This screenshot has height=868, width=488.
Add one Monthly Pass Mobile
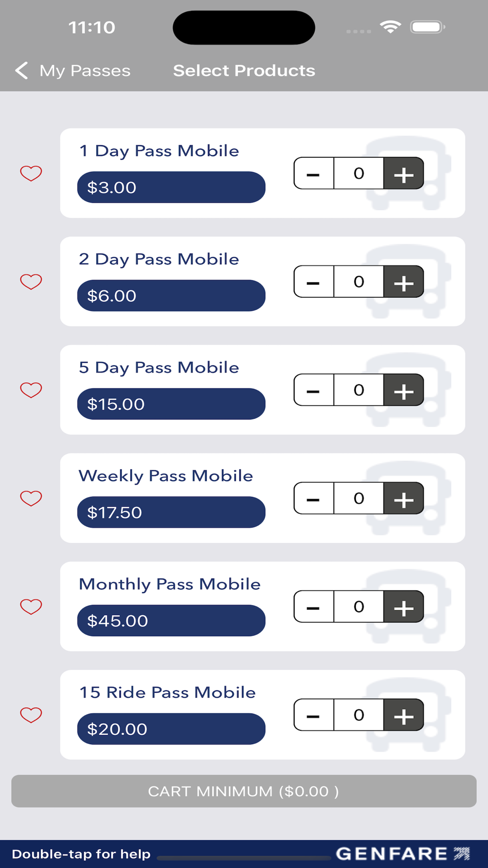click(404, 607)
